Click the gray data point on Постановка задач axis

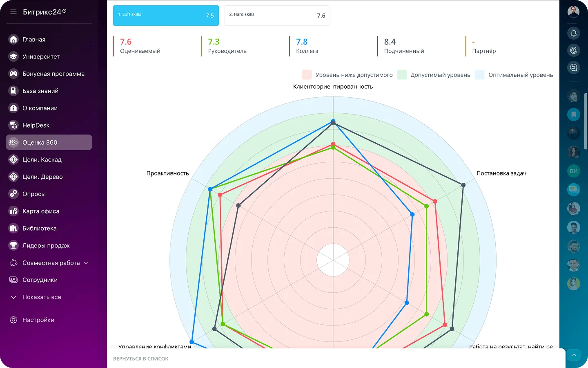point(463,185)
